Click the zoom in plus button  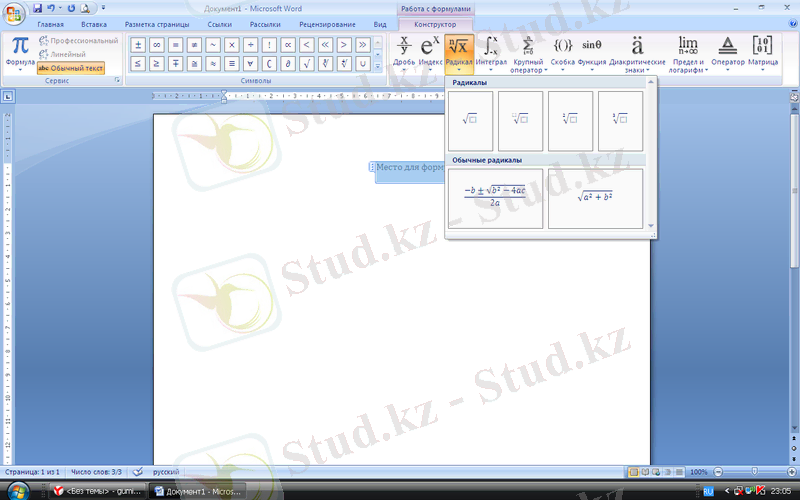coord(792,472)
